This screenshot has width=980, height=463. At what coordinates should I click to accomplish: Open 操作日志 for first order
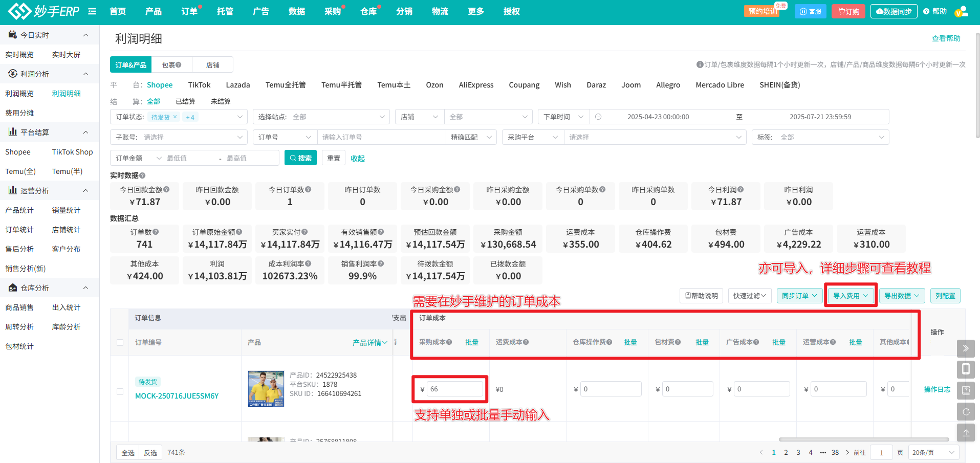pyautogui.click(x=937, y=389)
